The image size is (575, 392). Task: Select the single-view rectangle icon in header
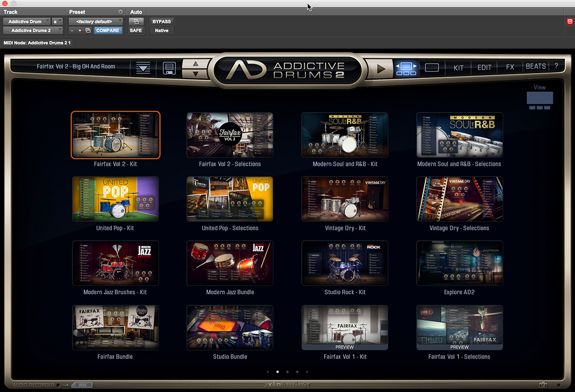[x=431, y=68]
